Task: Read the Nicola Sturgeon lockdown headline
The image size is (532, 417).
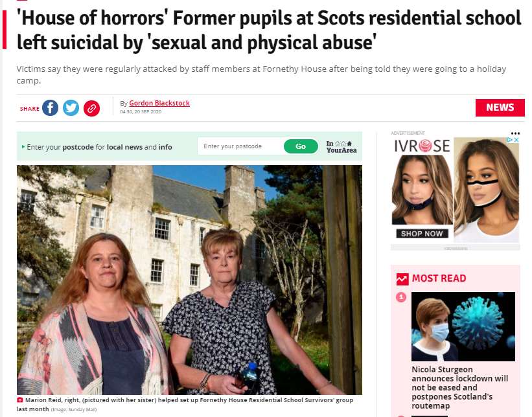Action: click(x=459, y=387)
